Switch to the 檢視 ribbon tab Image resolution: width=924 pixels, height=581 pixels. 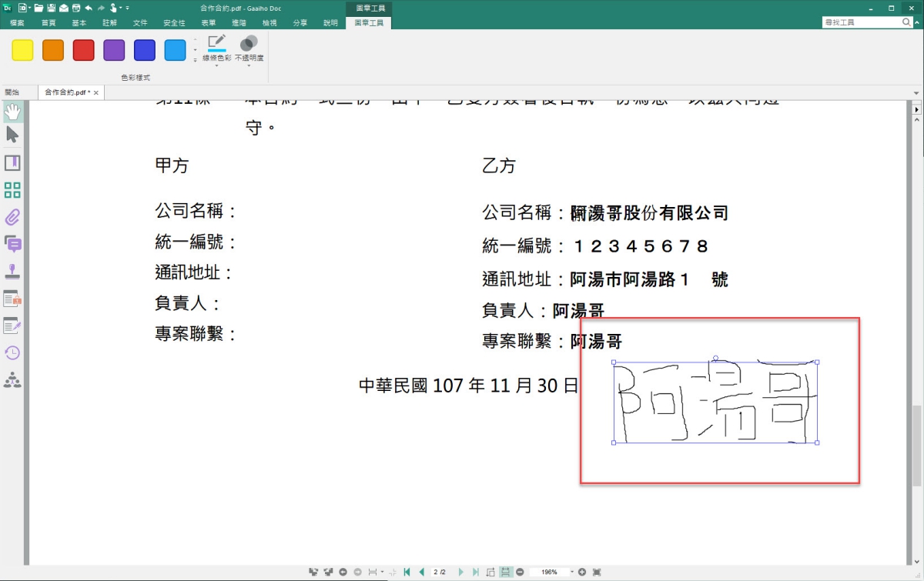point(269,23)
